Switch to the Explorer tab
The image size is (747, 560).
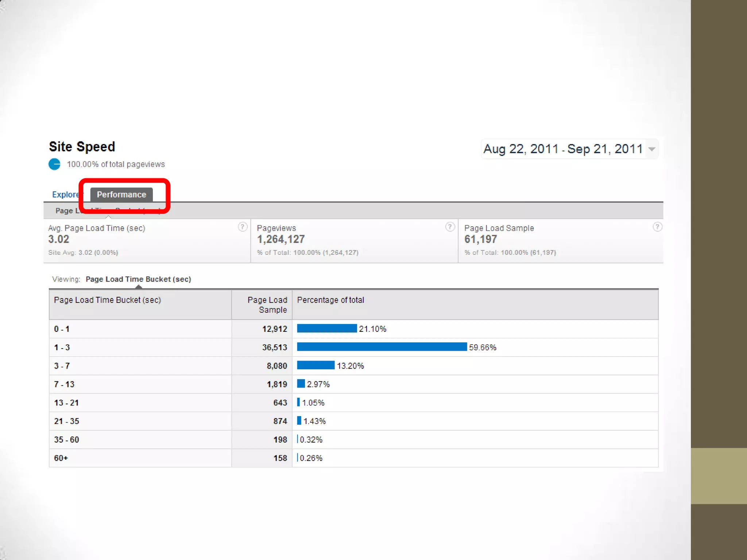point(66,195)
